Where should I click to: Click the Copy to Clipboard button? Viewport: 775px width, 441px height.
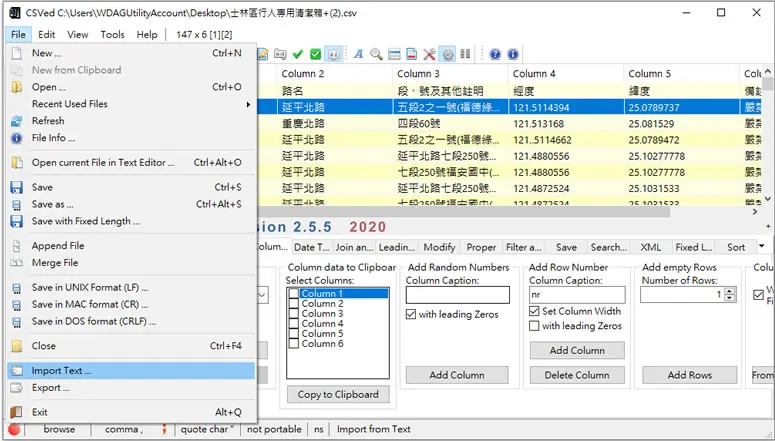point(338,395)
